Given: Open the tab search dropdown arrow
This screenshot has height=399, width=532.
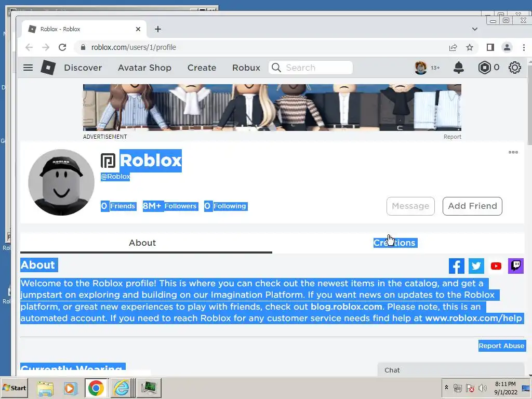Looking at the screenshot, I should coord(475,29).
